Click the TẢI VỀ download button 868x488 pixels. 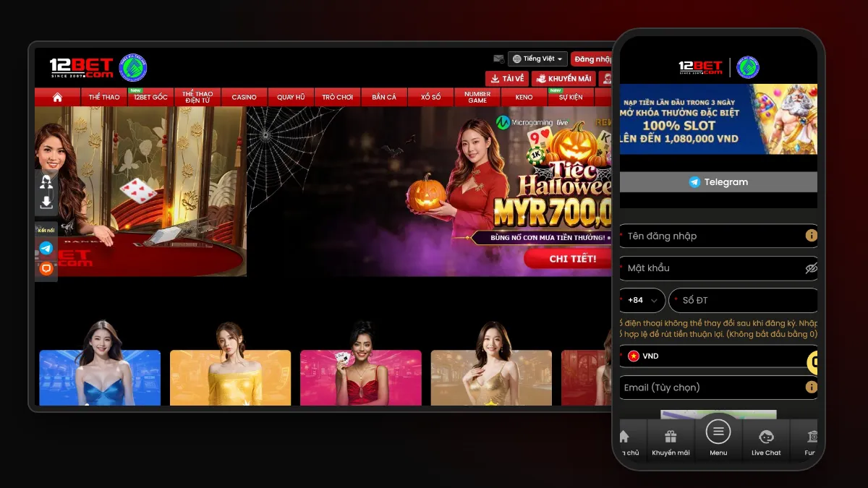click(507, 79)
